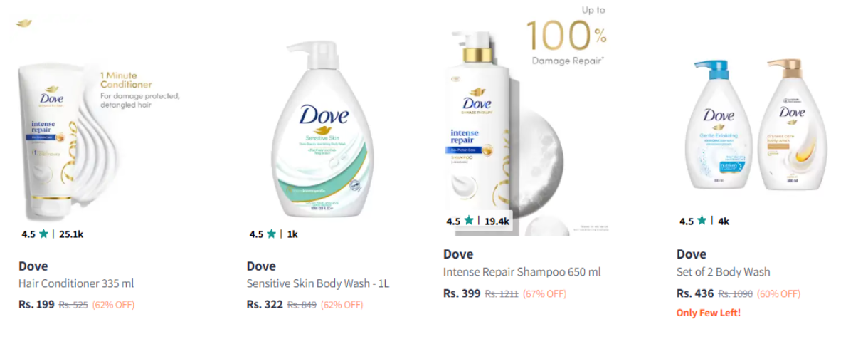Image resolution: width=868 pixels, height=344 pixels.
Task: Click the 19.4k ratings count on shampoo
Action: click(497, 221)
